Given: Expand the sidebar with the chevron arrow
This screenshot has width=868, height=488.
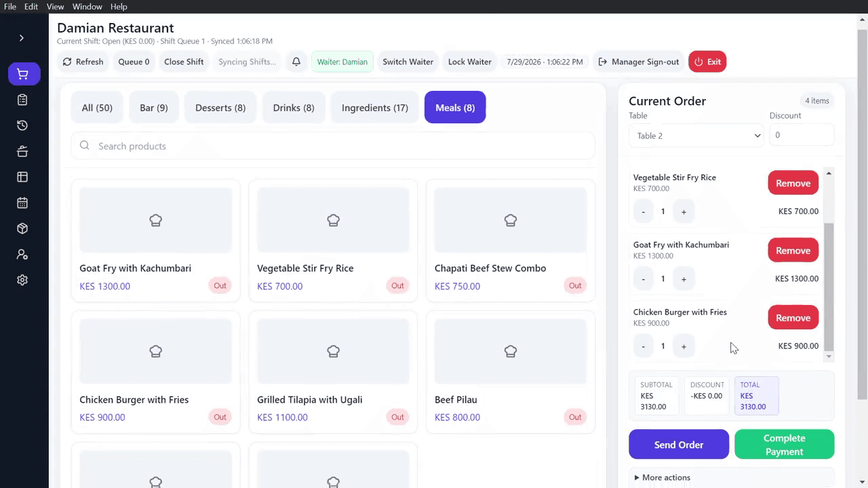Looking at the screenshot, I should pos(22,38).
